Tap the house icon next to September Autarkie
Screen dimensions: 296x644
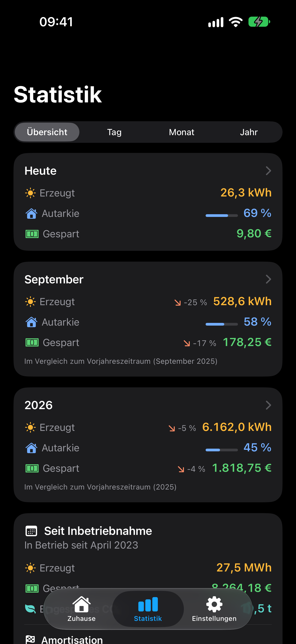[x=31, y=322]
